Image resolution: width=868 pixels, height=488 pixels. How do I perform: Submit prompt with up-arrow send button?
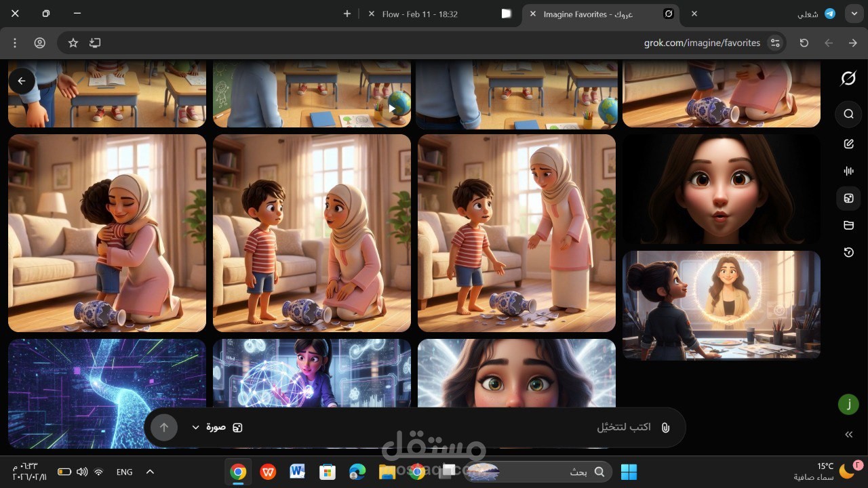pyautogui.click(x=163, y=428)
